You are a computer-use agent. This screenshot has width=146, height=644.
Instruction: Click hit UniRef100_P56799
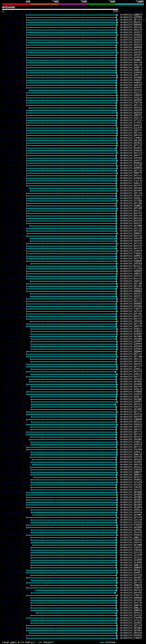[131, 103]
